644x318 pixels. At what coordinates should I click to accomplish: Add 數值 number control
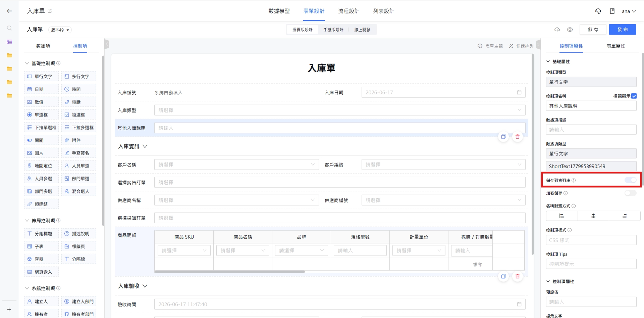click(x=41, y=102)
